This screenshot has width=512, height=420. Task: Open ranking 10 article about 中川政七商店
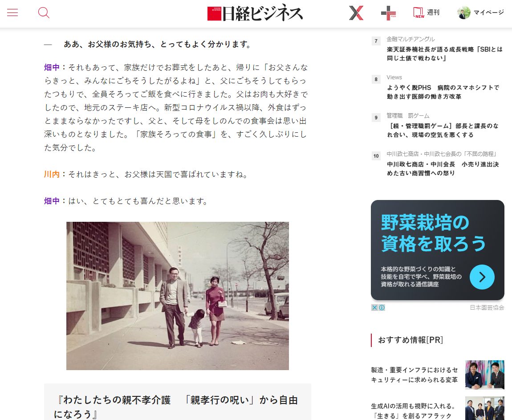[x=443, y=168]
